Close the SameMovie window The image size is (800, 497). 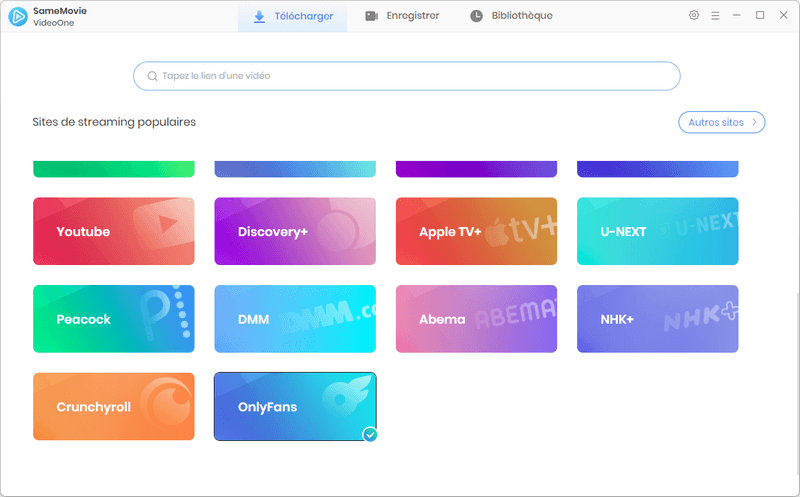pyautogui.click(x=784, y=15)
